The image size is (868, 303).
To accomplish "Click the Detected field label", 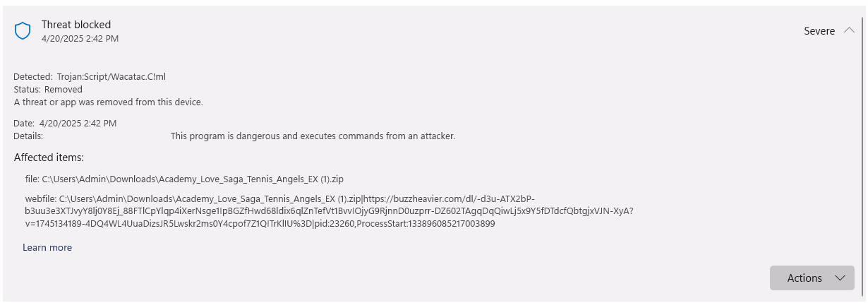I will [32, 76].
